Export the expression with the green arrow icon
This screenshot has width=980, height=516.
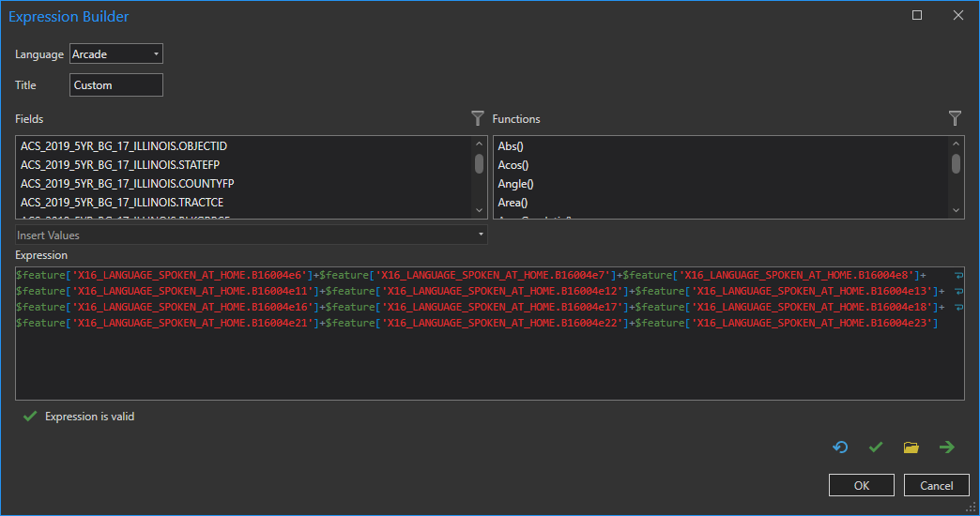[x=947, y=448]
